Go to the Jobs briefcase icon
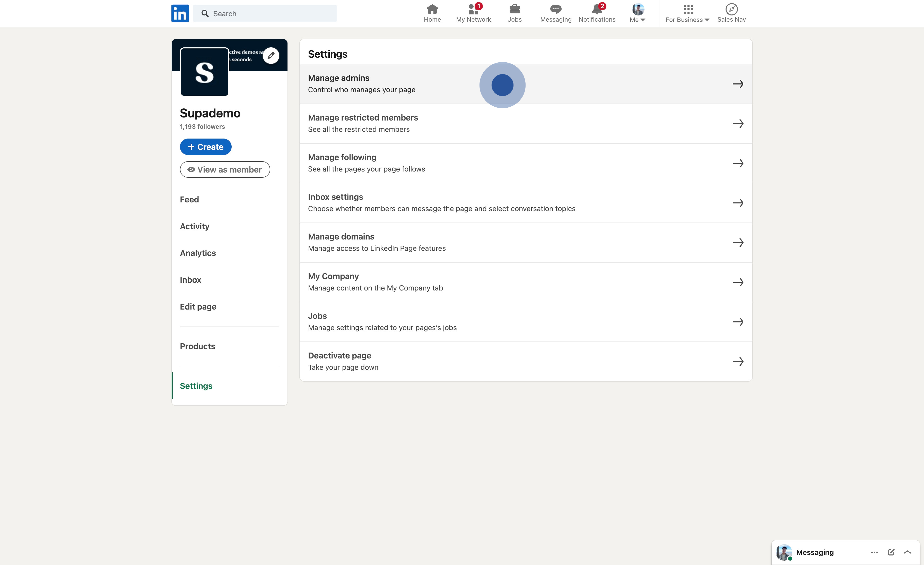Viewport: 924px width, 565px height. point(515,9)
